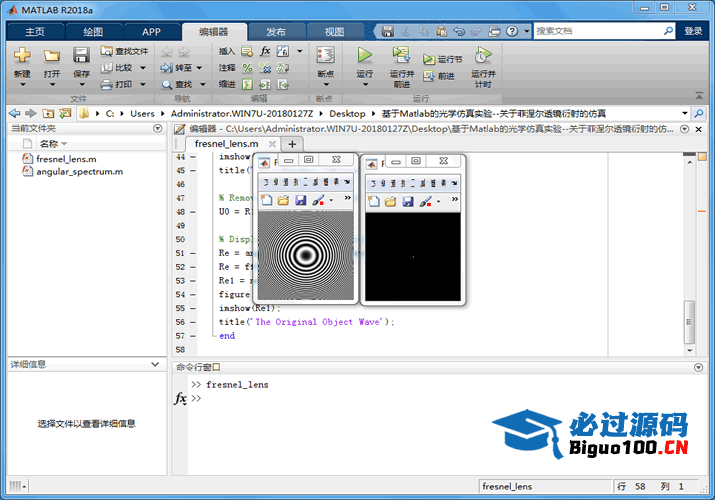
Task: Save figure in left figure window
Action: 301,200
